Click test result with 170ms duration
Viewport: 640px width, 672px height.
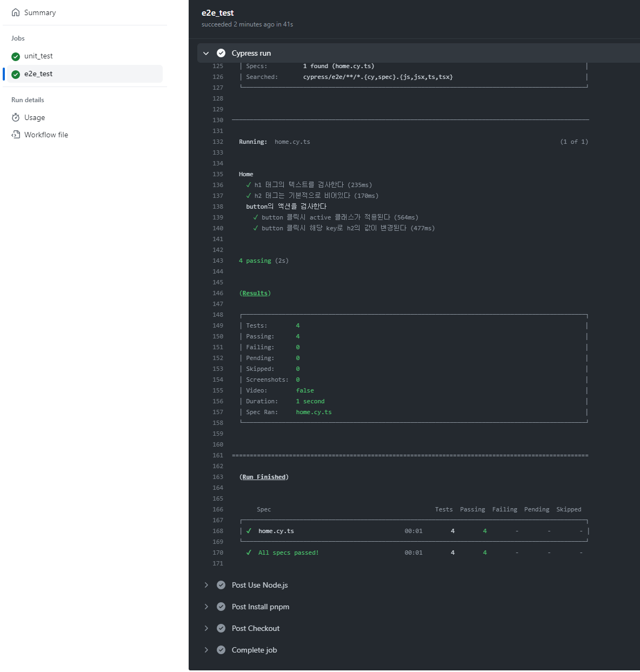(x=312, y=196)
